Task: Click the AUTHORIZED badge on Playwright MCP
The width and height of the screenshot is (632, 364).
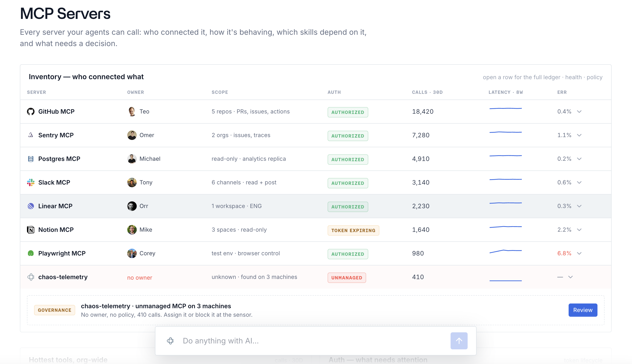Action: [x=348, y=254]
